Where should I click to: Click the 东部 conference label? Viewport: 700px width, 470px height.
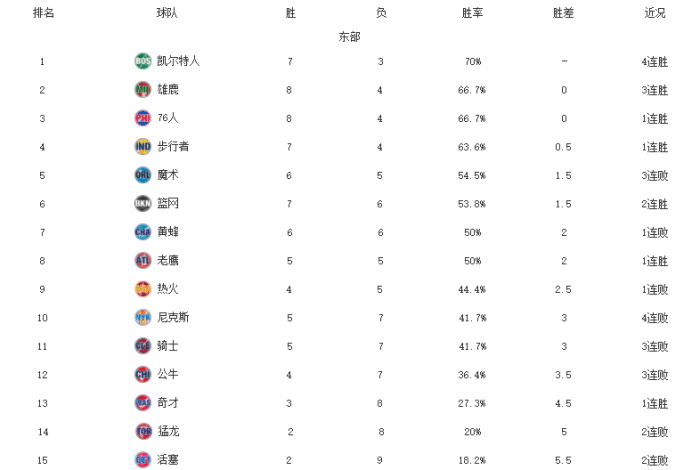(349, 37)
